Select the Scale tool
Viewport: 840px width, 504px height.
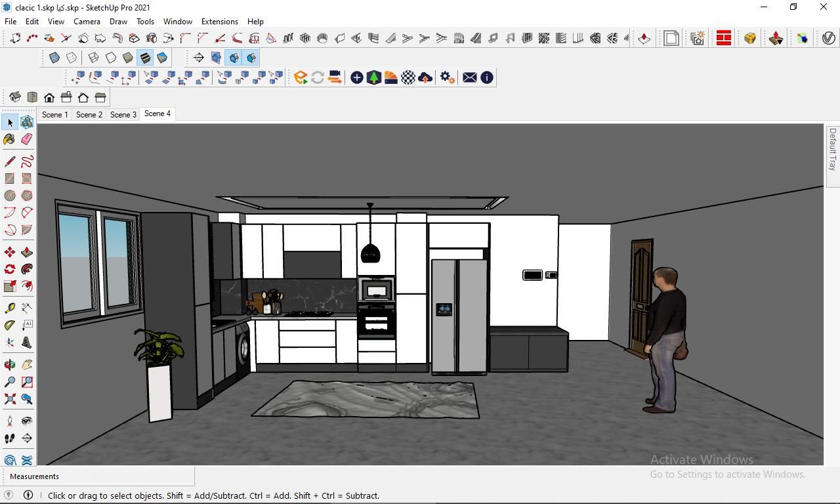pyautogui.click(x=10, y=286)
